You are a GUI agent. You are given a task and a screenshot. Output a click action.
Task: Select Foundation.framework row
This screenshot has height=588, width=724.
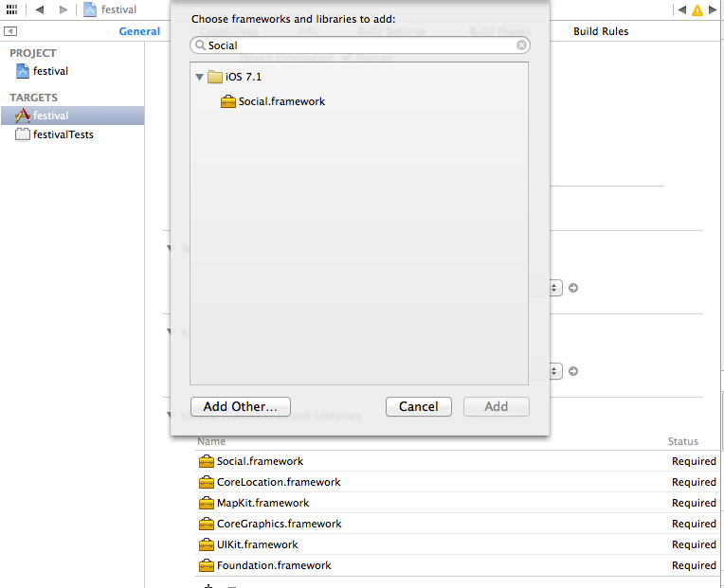click(x=457, y=565)
